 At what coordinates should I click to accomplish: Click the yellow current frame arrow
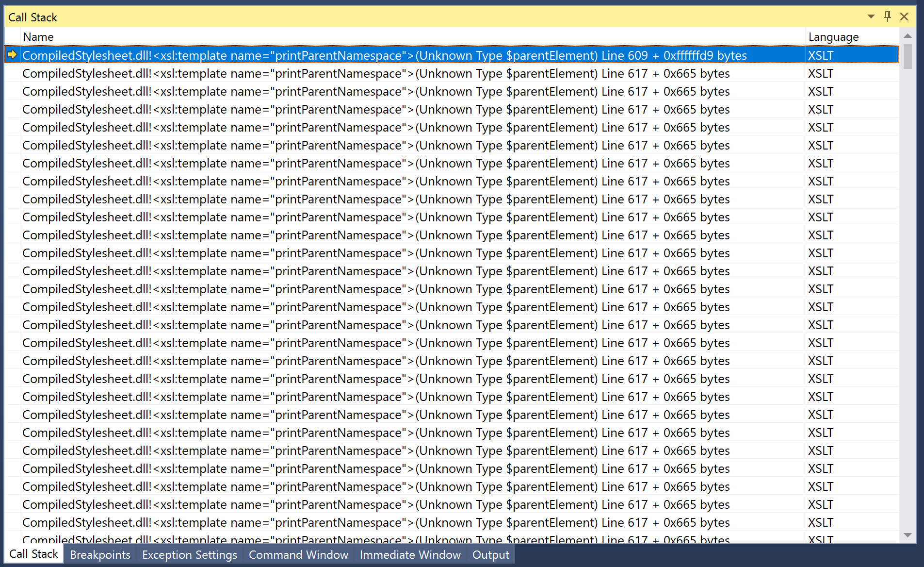(x=13, y=55)
